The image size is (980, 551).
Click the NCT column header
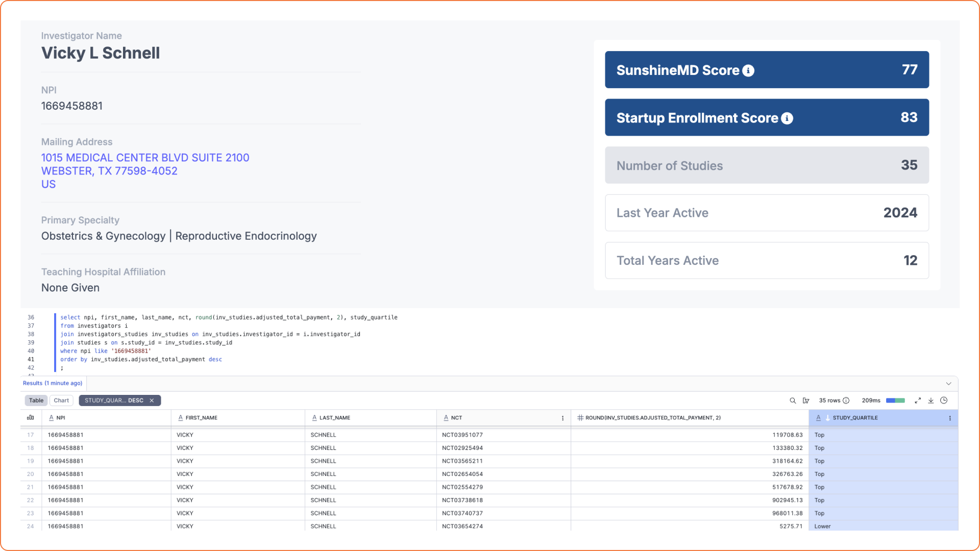pos(503,418)
